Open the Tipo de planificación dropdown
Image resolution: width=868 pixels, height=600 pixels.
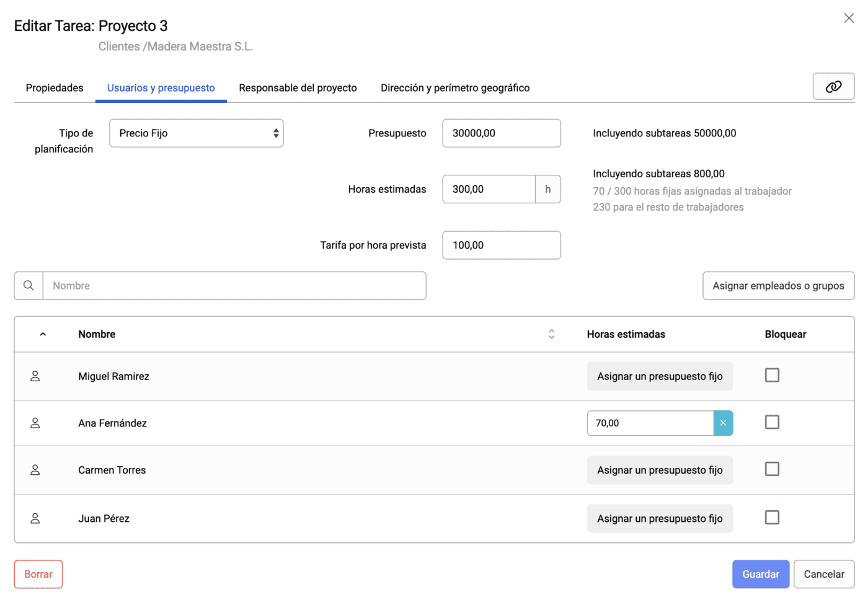[196, 133]
